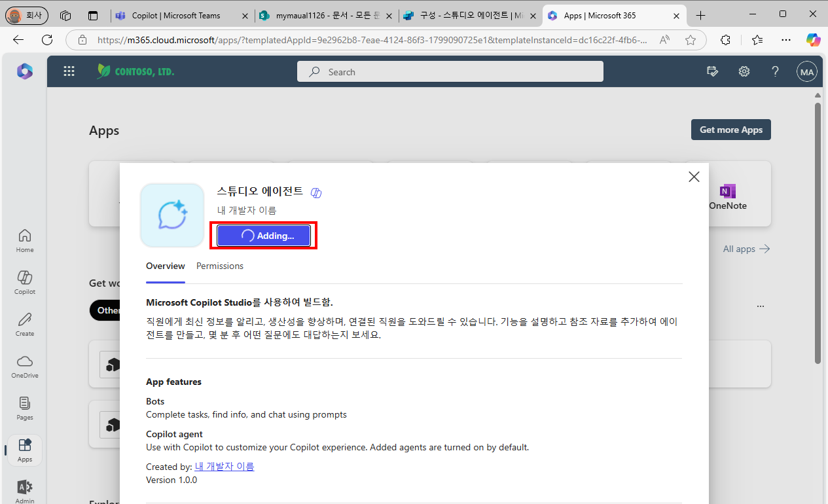828x504 pixels.
Task: Add this page to favorites star
Action: coord(690,40)
